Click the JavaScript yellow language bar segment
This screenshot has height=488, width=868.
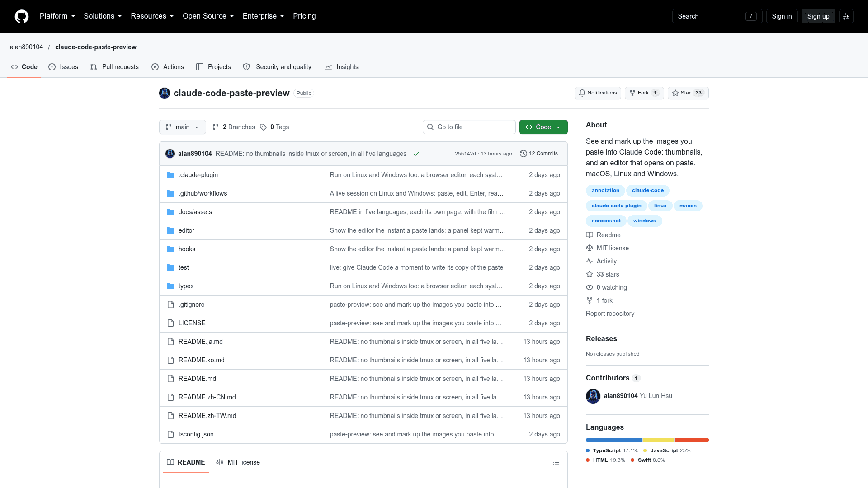point(658,440)
